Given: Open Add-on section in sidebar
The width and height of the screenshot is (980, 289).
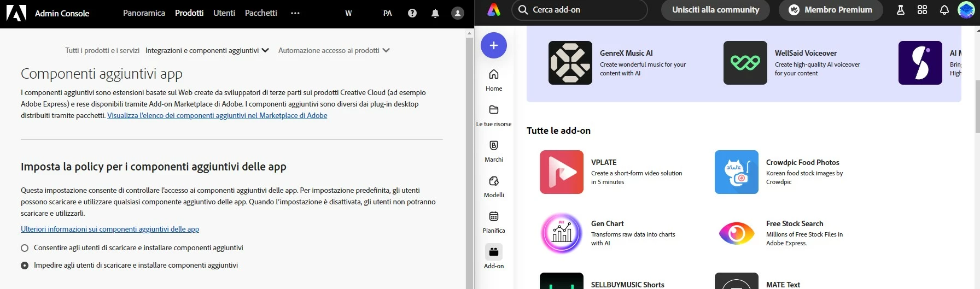Looking at the screenshot, I should 494,257.
